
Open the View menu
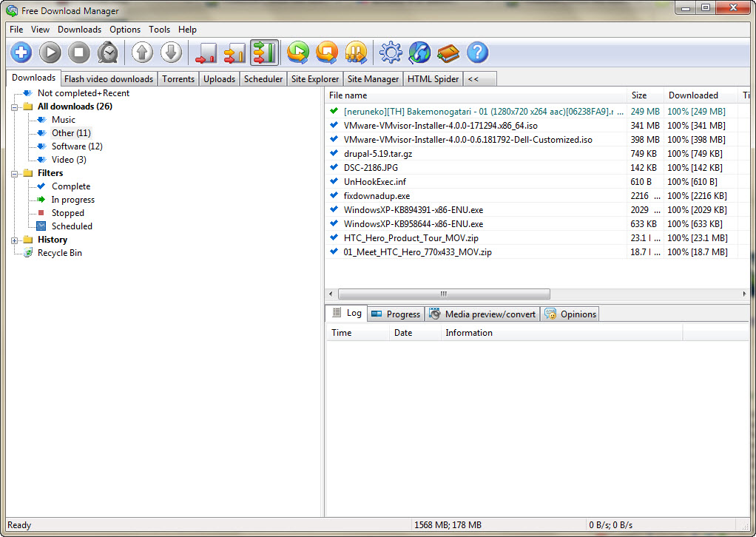(x=40, y=30)
